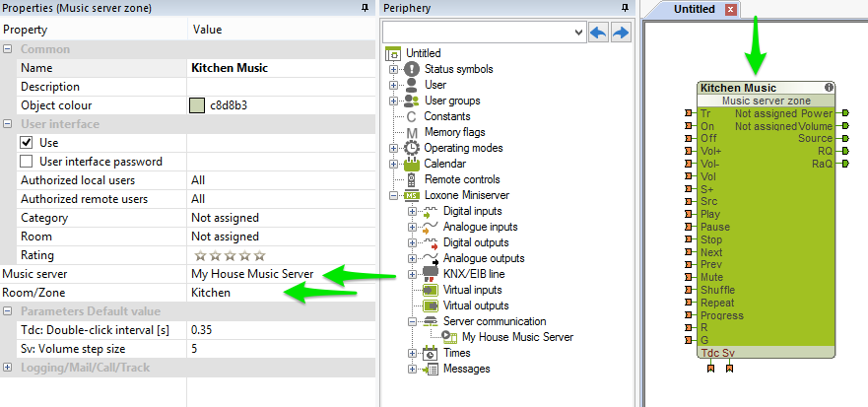Image resolution: width=868 pixels, height=407 pixels.
Task: Select the Status symbols icon in tree
Action: (x=412, y=69)
